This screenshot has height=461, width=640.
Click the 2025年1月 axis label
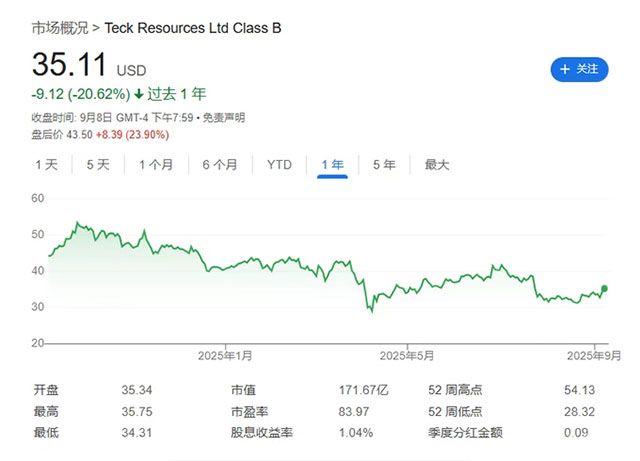point(225,356)
